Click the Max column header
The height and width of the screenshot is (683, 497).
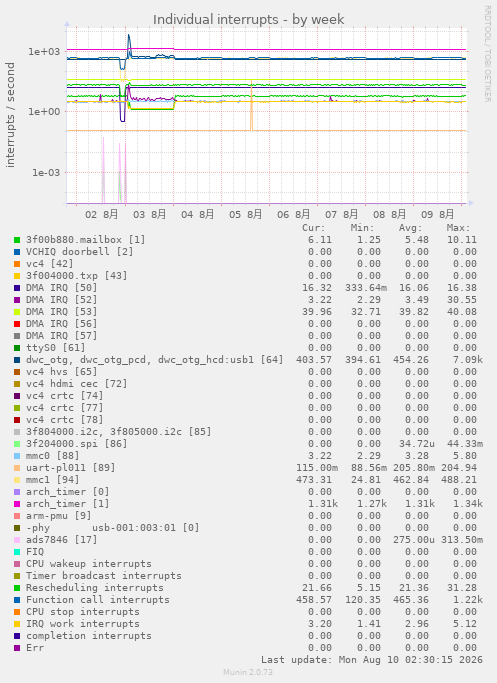pyautogui.click(x=458, y=228)
